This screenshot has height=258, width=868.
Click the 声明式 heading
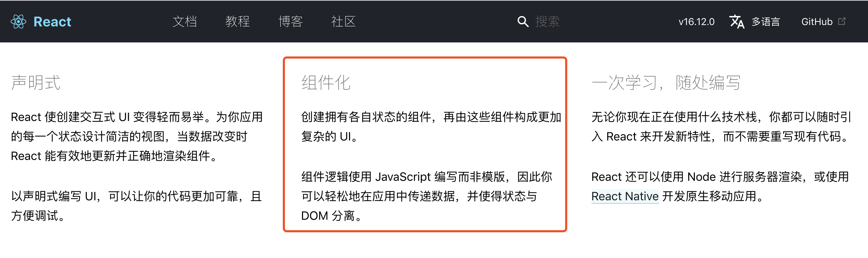tap(36, 83)
